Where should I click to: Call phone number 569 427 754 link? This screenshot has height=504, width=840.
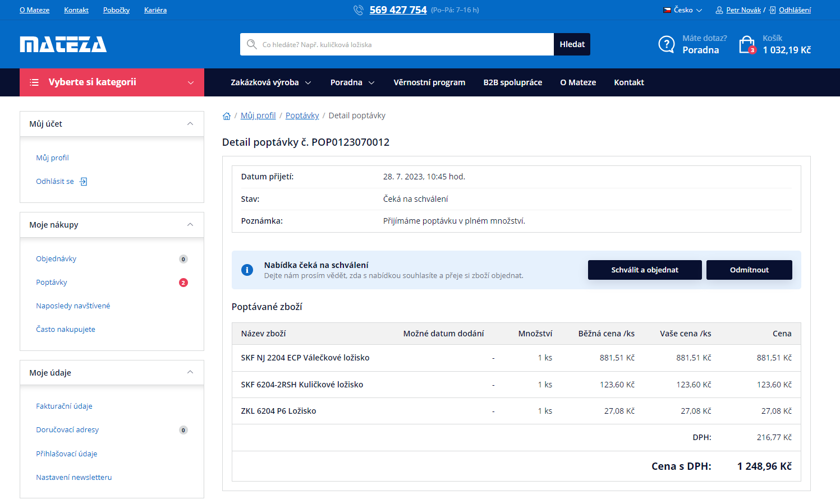(398, 10)
